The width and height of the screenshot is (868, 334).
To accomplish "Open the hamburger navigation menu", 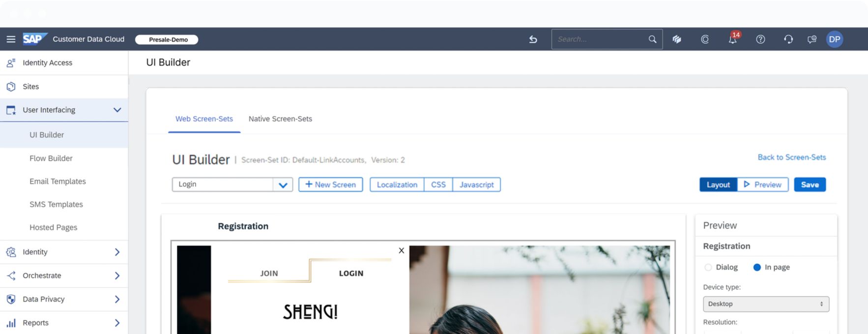I will coord(11,39).
